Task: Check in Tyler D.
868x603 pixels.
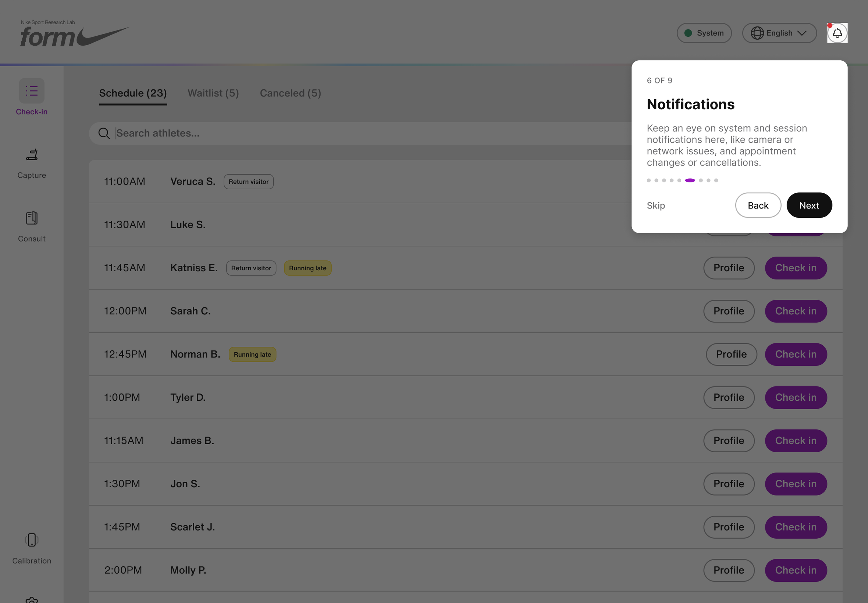Action: tap(796, 398)
